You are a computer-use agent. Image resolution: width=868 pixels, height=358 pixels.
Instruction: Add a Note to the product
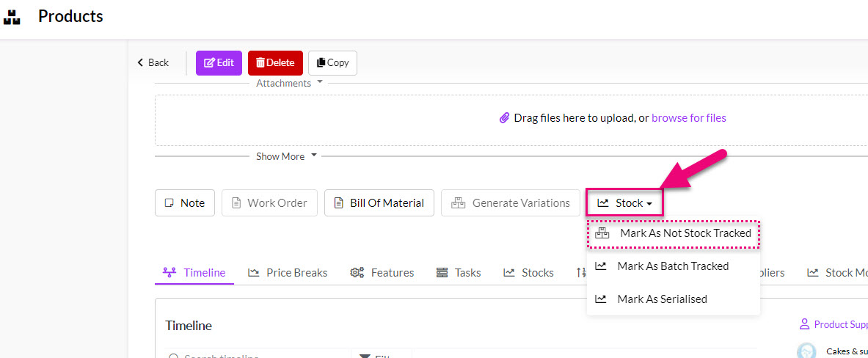(184, 203)
